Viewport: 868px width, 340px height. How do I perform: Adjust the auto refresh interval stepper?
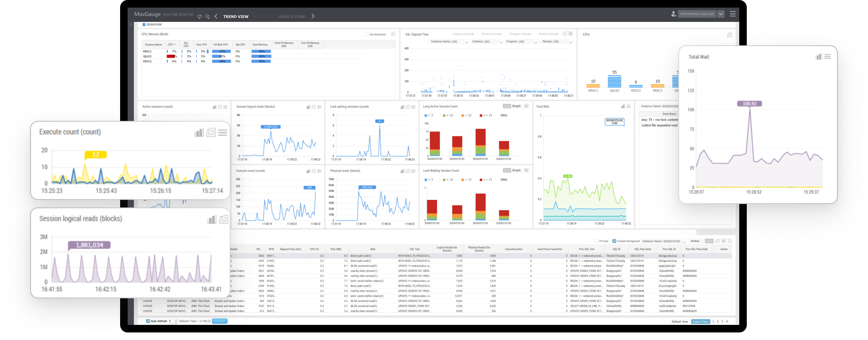click(176, 321)
